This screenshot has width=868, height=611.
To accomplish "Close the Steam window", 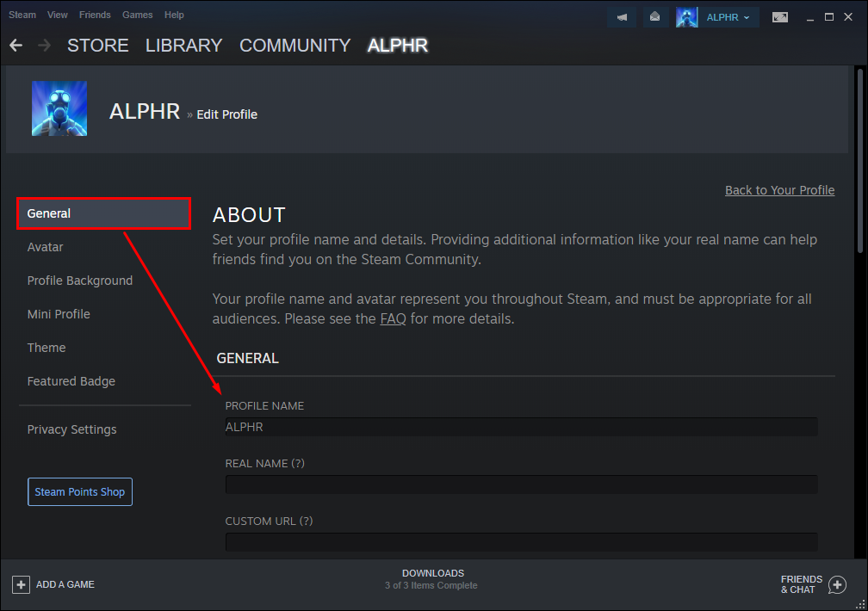I will click(848, 17).
